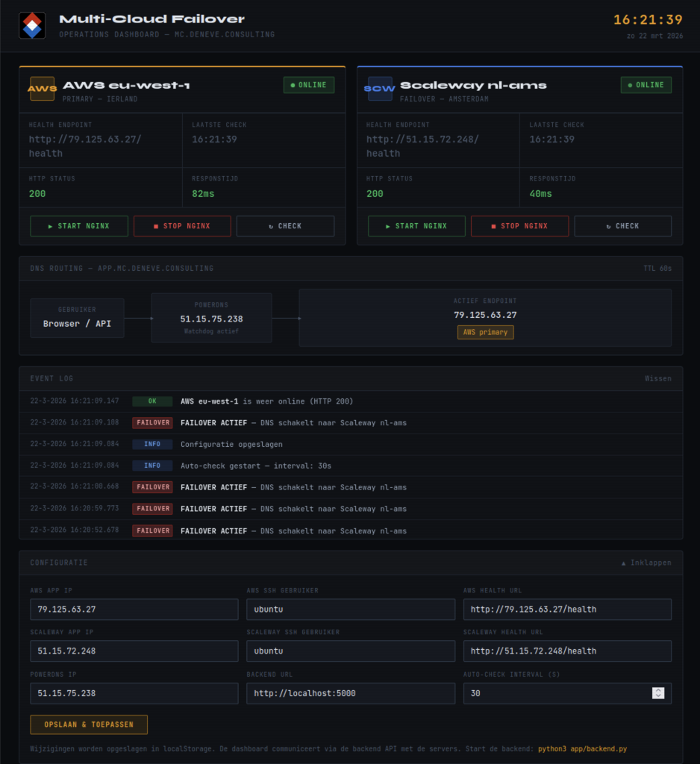Click the AWS primary endpoint badge
The image size is (700, 764).
click(x=485, y=332)
